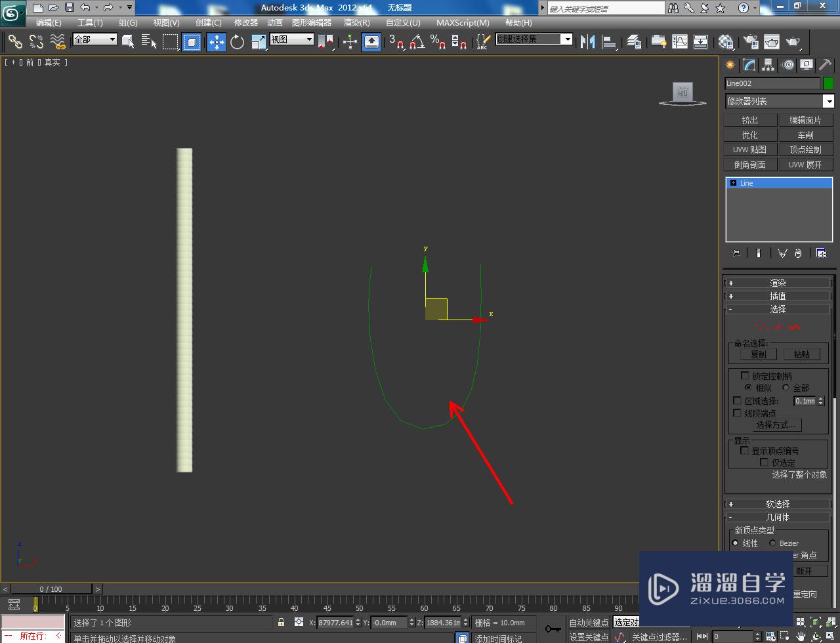Image resolution: width=840 pixels, height=643 pixels.
Task: Click the Mirror tool icon
Action: (587, 42)
